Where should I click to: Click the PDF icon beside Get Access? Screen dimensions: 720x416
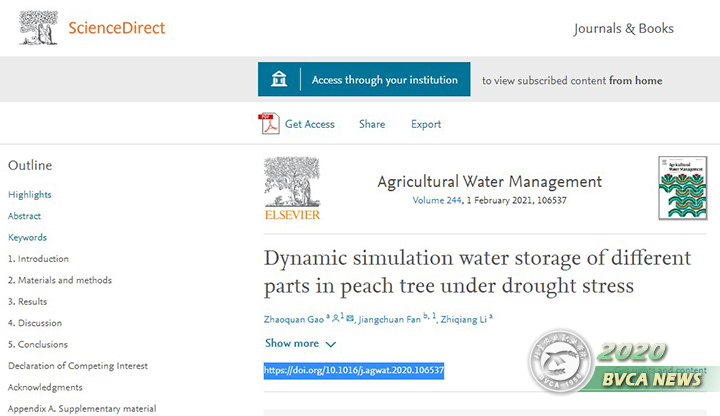[x=268, y=124]
